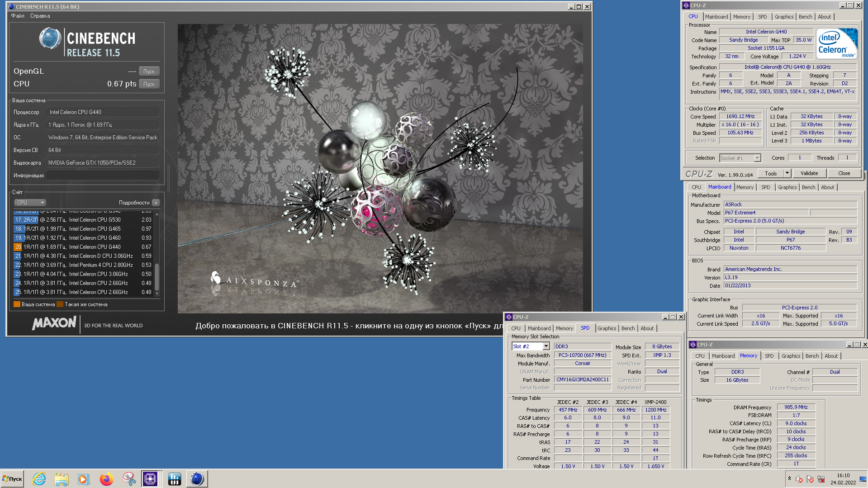The width and height of the screenshot is (868, 488).
Task: Click the Intel Celeron inside logo
Action: [x=837, y=43]
